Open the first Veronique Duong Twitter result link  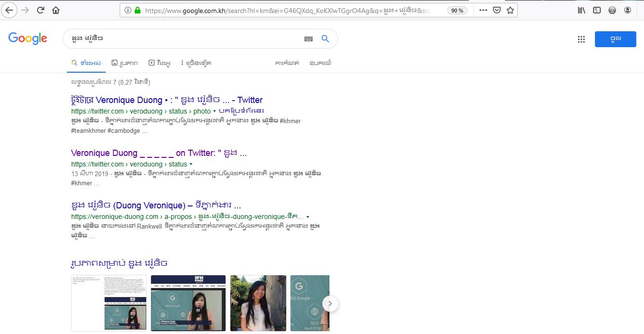(x=166, y=100)
